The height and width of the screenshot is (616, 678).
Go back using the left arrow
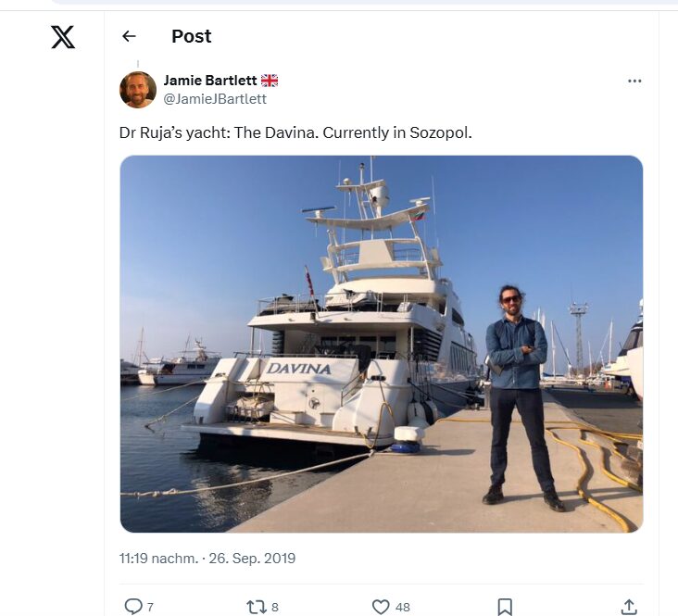129,36
